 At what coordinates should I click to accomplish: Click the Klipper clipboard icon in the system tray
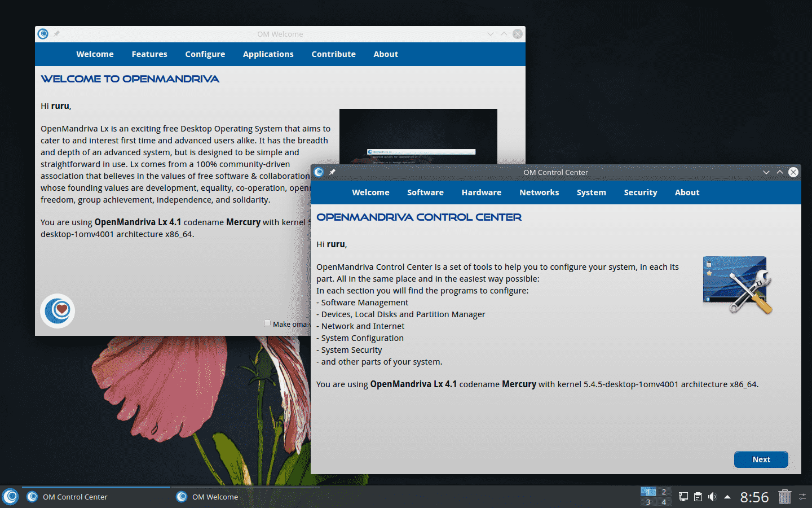(x=698, y=497)
